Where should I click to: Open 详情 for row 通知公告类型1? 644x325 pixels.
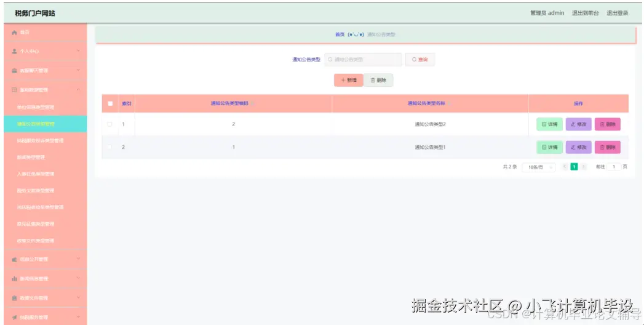point(549,147)
